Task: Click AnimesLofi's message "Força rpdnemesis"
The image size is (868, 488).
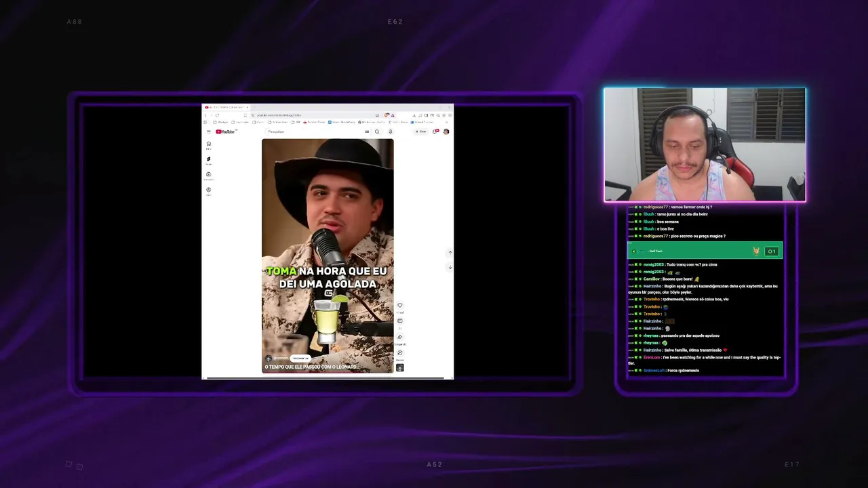Action: (683, 370)
